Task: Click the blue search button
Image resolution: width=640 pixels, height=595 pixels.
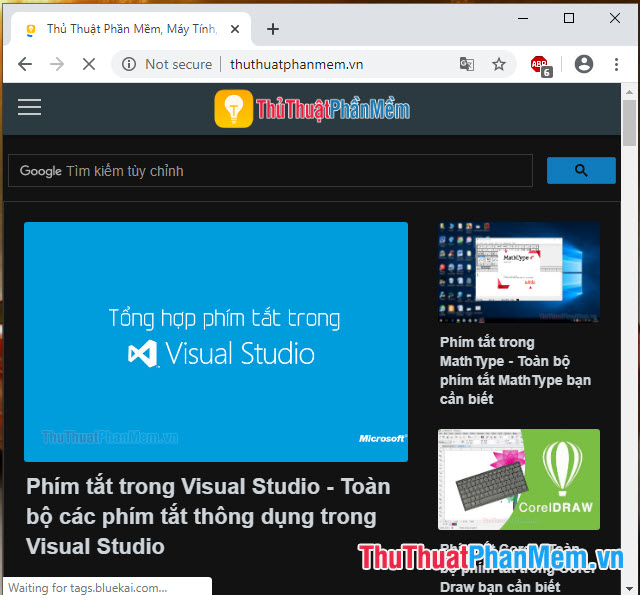Action: (x=581, y=170)
